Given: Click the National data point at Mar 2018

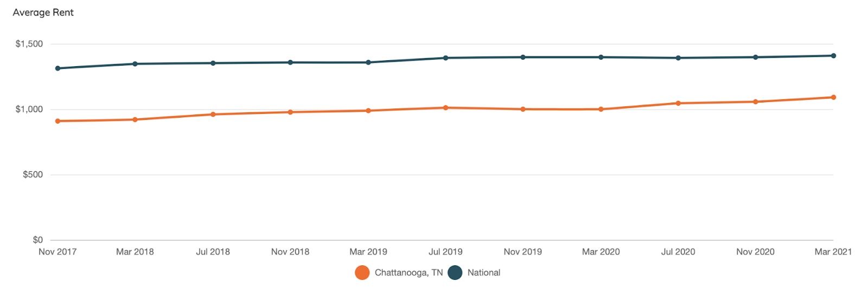Looking at the screenshot, I should pyautogui.click(x=135, y=64).
